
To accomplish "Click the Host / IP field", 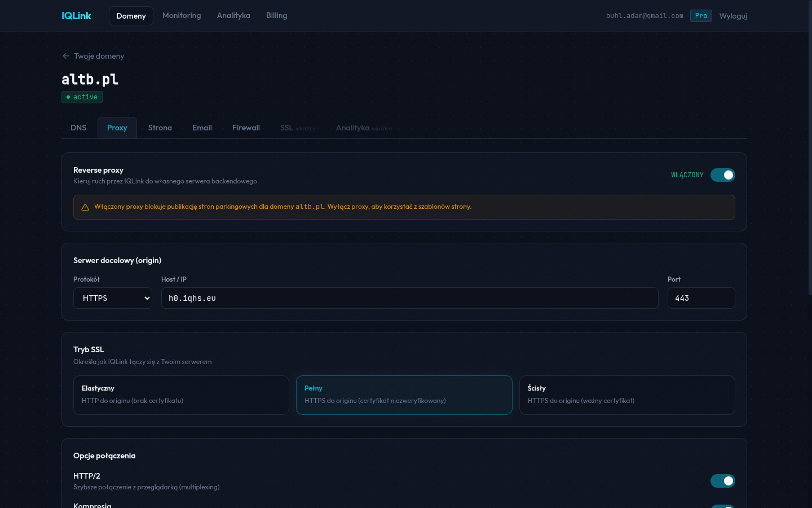I will pyautogui.click(x=409, y=298).
